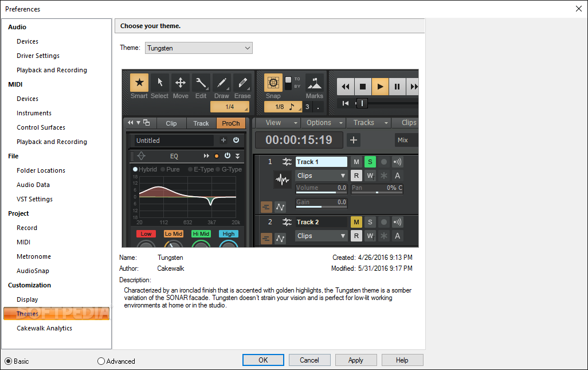Select Advanced mode radio button
This screenshot has height=370, width=588.
pyautogui.click(x=101, y=361)
